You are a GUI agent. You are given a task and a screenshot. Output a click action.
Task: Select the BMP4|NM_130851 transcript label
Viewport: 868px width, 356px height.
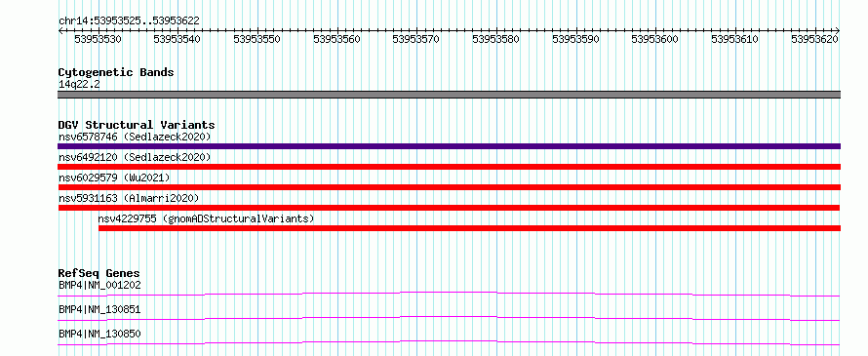[99, 309]
